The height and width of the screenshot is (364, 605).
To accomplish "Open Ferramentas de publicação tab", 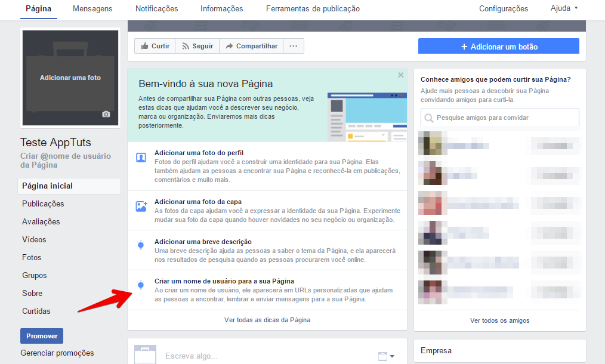I will tap(313, 8).
